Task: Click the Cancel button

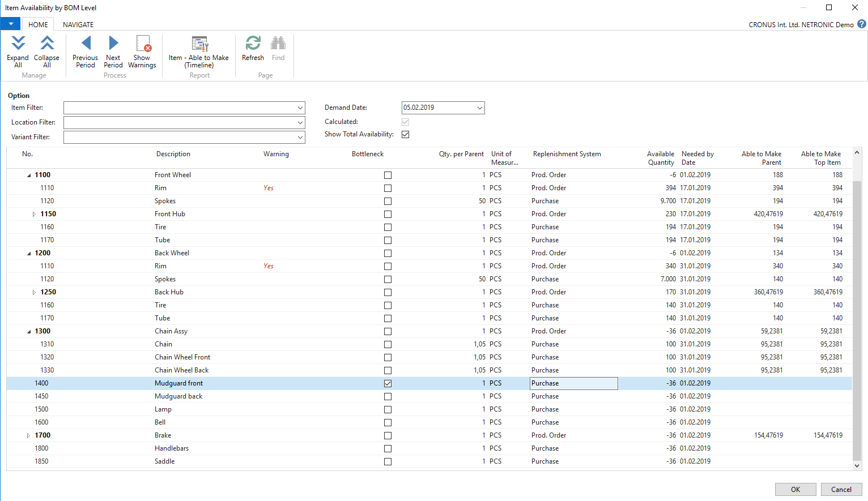Action: tap(841, 489)
